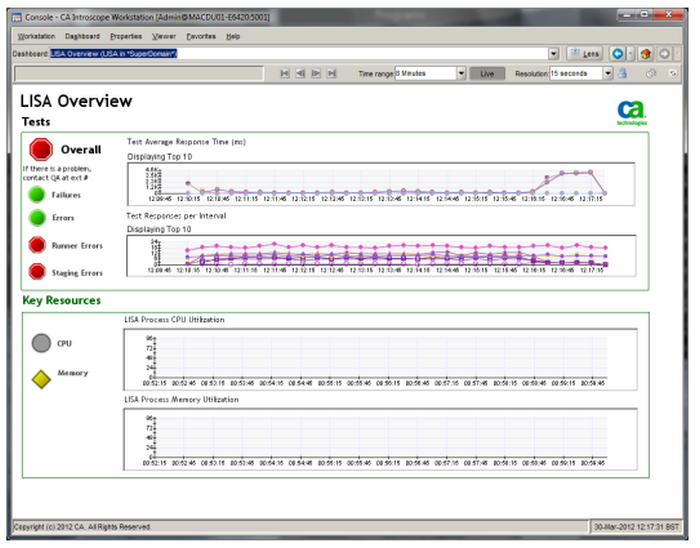Jump to first time interval button

(x=285, y=73)
